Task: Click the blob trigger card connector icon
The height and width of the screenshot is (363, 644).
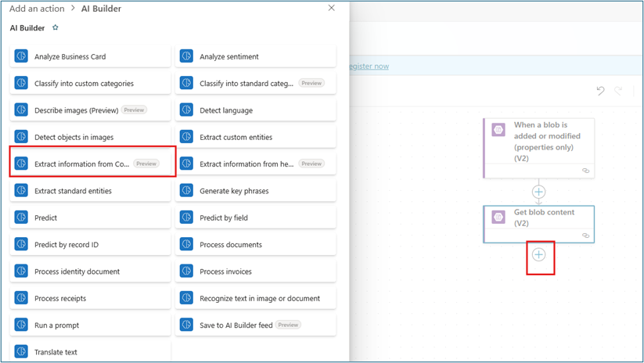Action: click(x=498, y=130)
